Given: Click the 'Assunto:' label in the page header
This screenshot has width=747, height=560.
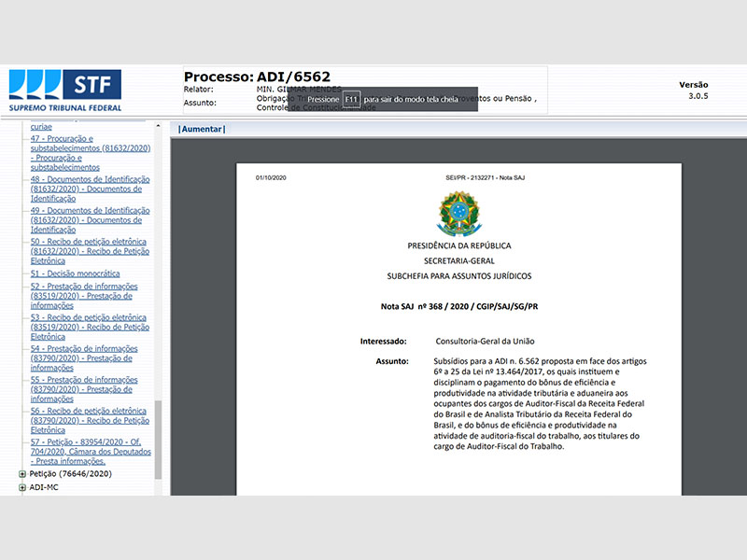Looking at the screenshot, I should (200, 103).
